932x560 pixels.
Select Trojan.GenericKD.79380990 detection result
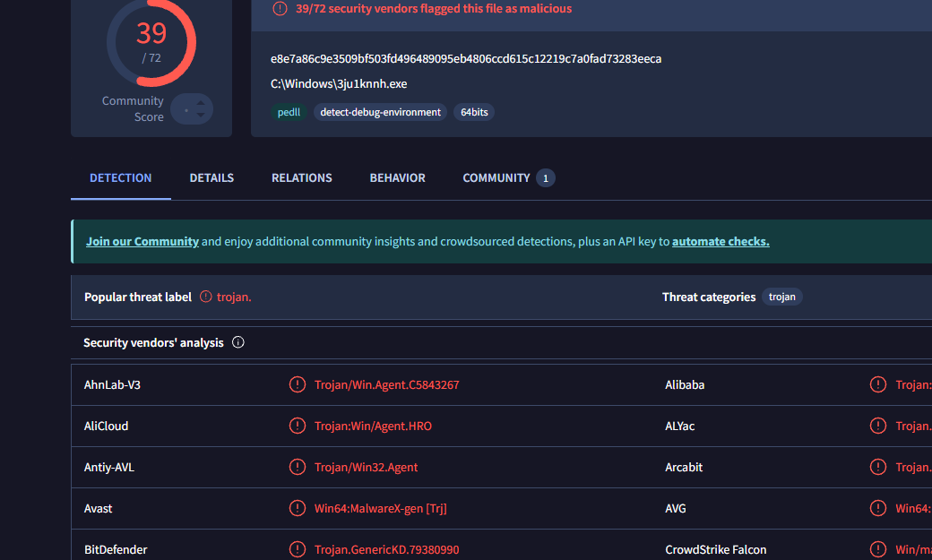(387, 550)
